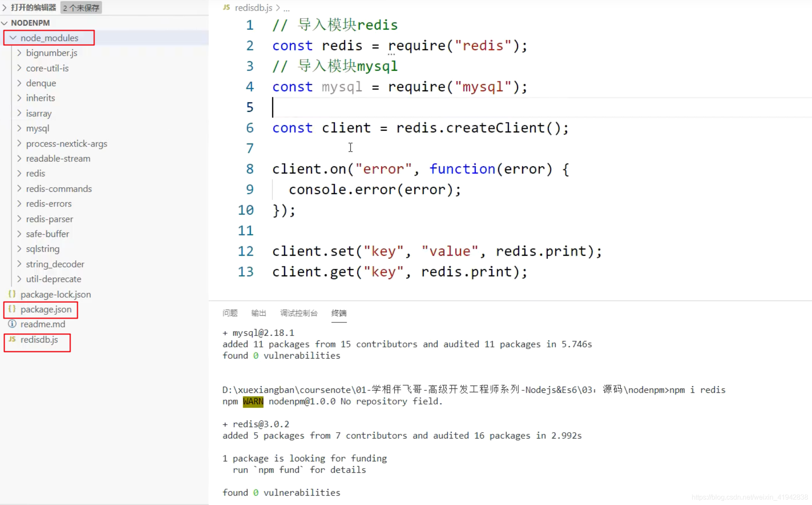The width and height of the screenshot is (812, 505).
Task: Open package-lock.json file
Action: coord(56,294)
